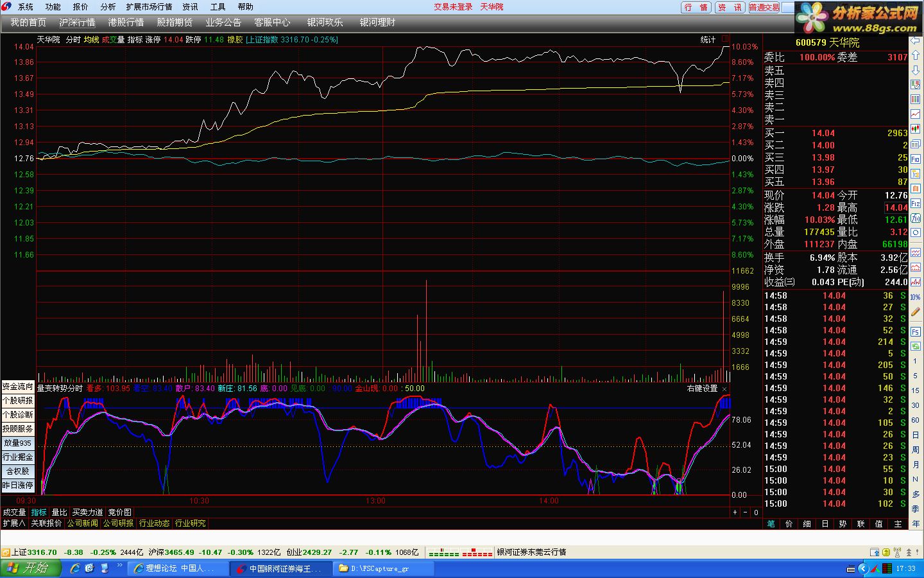Open the 报价 menu
924x578 pixels.
point(80,7)
